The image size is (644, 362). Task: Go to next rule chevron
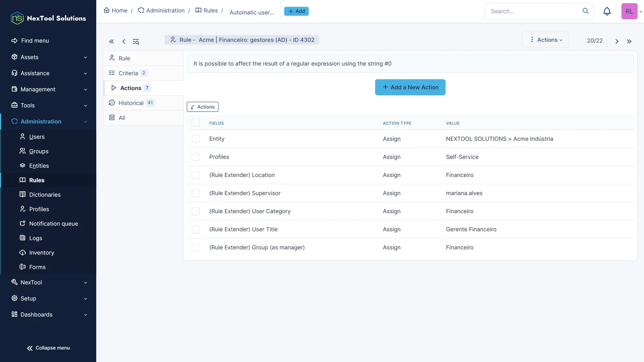click(617, 41)
